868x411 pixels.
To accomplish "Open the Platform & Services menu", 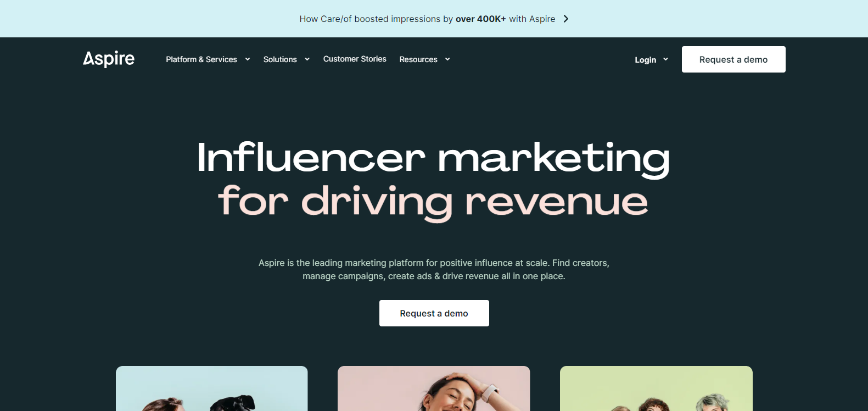I will coord(201,59).
